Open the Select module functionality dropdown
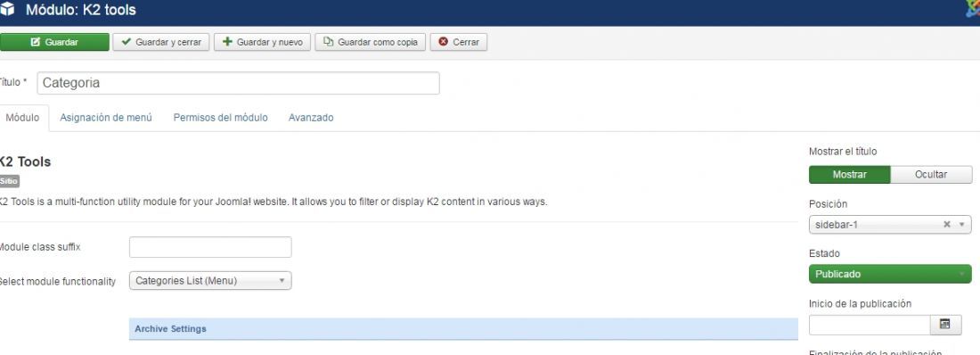This screenshot has width=980, height=355. coord(210,280)
